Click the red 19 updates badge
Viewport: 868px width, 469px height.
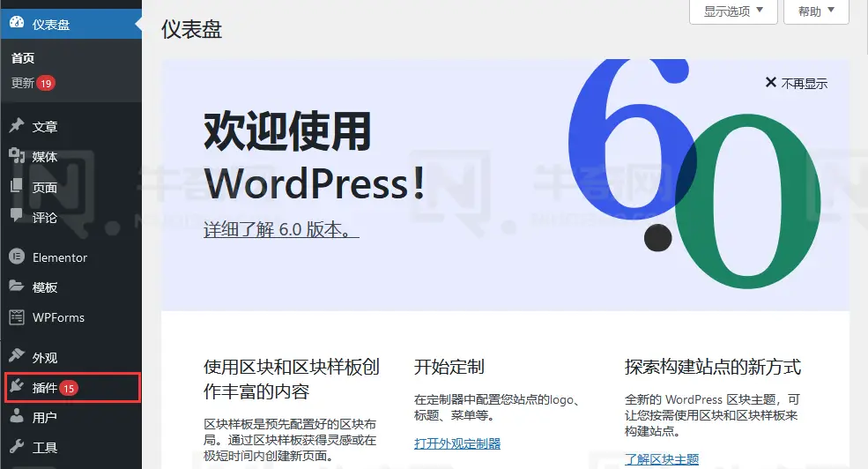[46, 84]
